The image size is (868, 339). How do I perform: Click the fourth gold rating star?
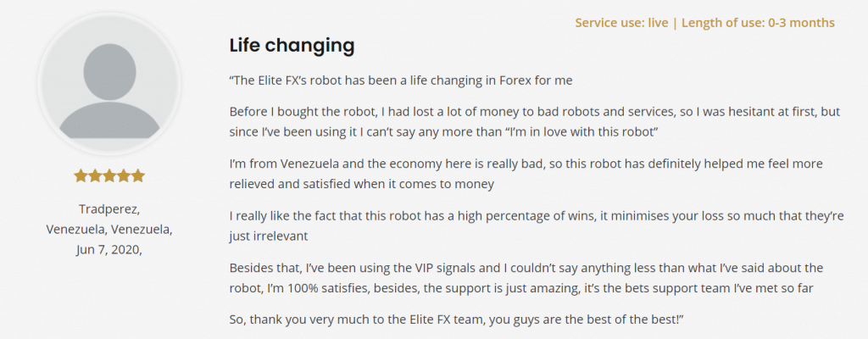point(124,176)
